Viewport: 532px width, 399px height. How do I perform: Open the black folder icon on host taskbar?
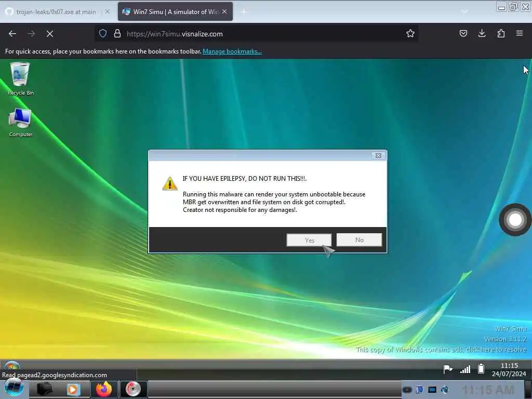[x=45, y=389]
